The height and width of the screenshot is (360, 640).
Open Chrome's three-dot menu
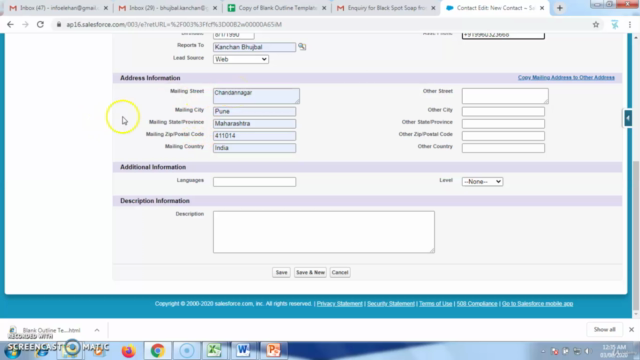coord(630,24)
